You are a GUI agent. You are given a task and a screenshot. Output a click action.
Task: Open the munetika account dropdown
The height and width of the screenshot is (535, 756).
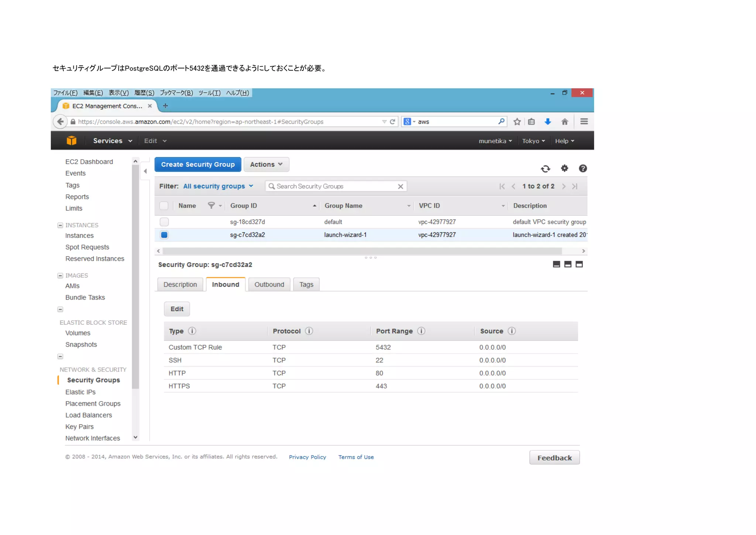495,141
